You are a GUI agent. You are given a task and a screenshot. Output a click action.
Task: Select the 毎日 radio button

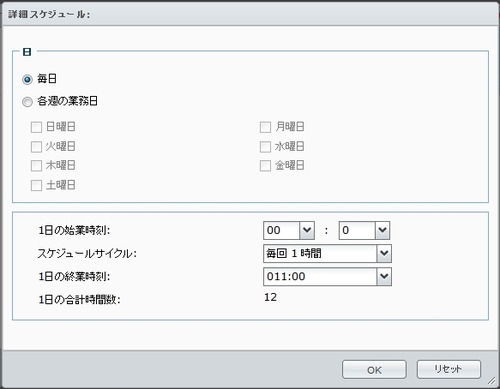27,80
